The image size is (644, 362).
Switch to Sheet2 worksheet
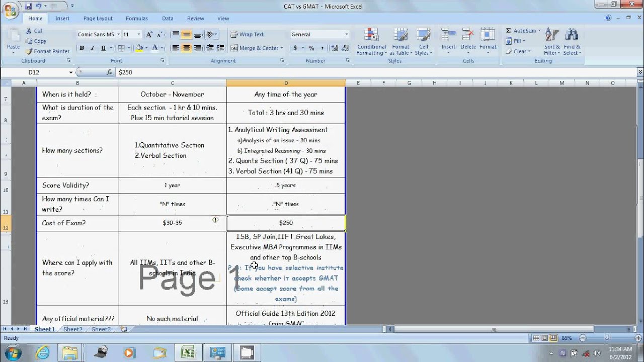pos(73,329)
